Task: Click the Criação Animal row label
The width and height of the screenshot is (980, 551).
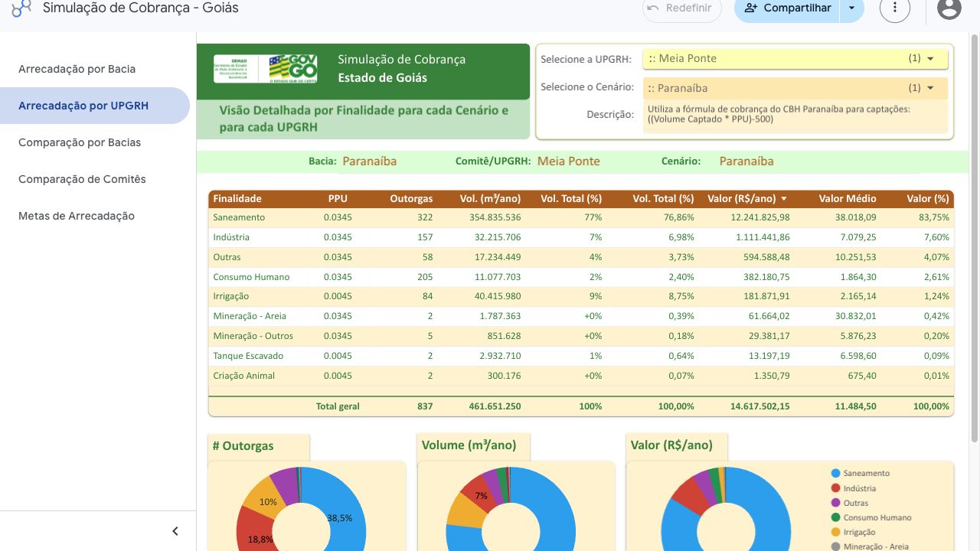Action: (x=243, y=376)
